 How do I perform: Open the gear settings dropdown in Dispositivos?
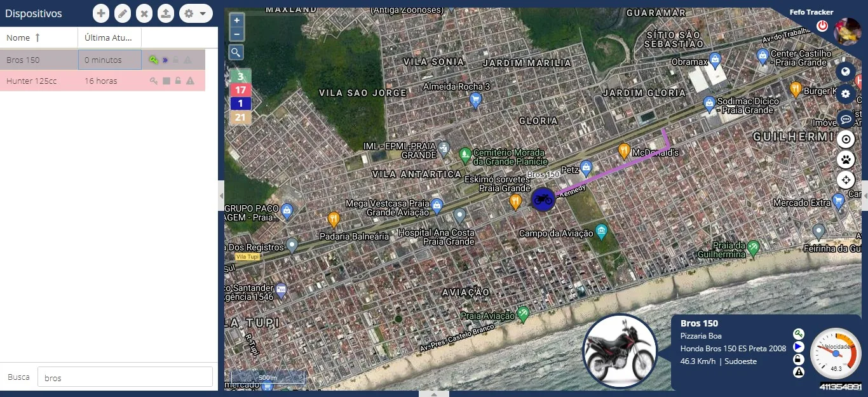point(196,13)
